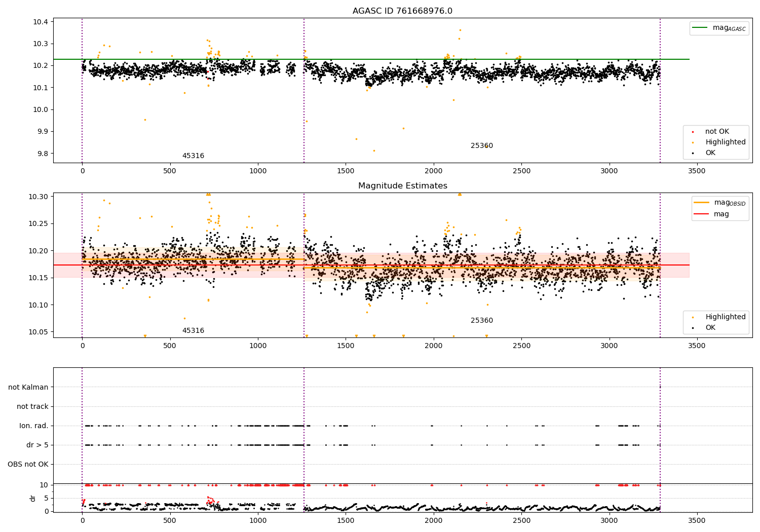Click the 9.9 y-tick of the top plot

[43, 132]
